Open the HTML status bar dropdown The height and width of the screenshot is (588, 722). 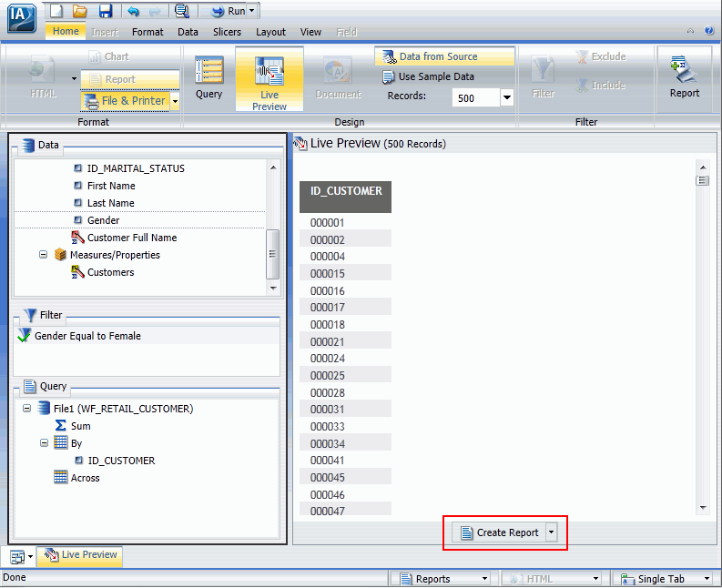pos(595,579)
